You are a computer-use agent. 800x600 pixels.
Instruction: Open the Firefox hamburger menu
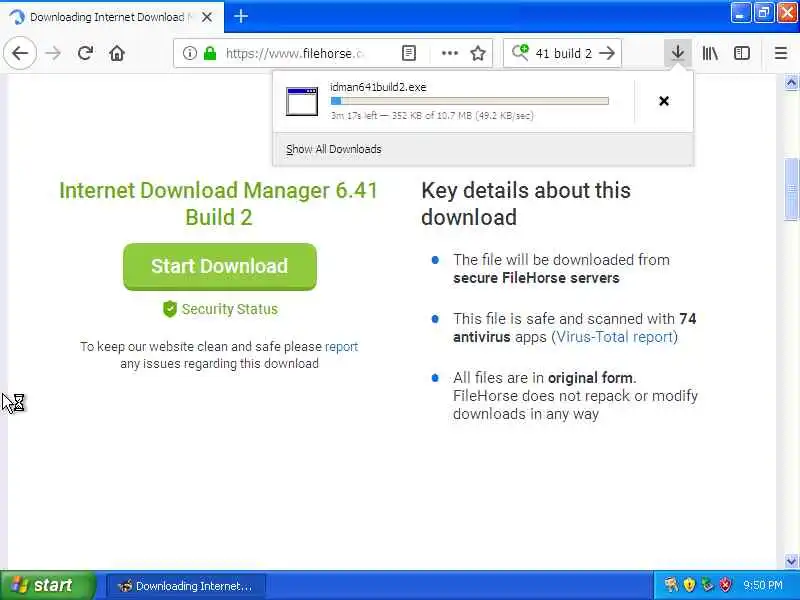781,53
